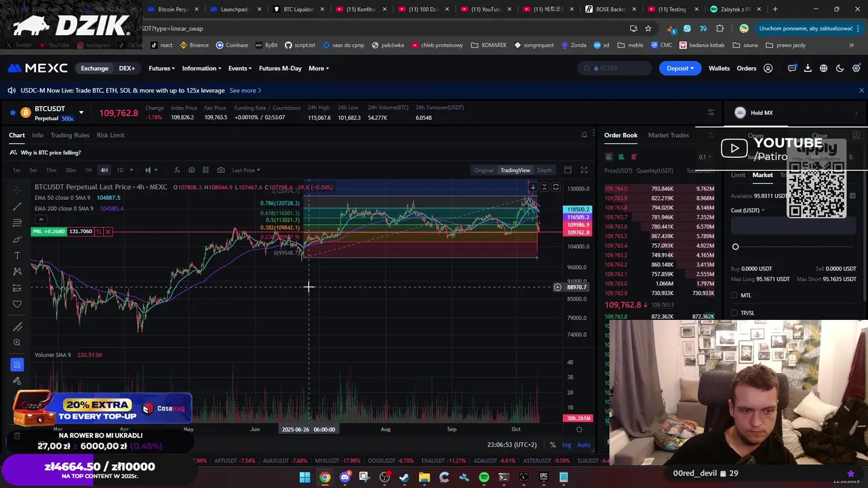Open the language globe icon
The height and width of the screenshot is (488, 868).
[824, 68]
